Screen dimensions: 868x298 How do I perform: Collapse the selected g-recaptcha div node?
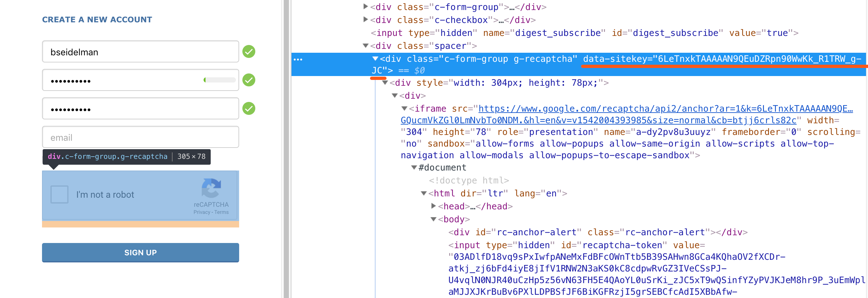[375, 59]
